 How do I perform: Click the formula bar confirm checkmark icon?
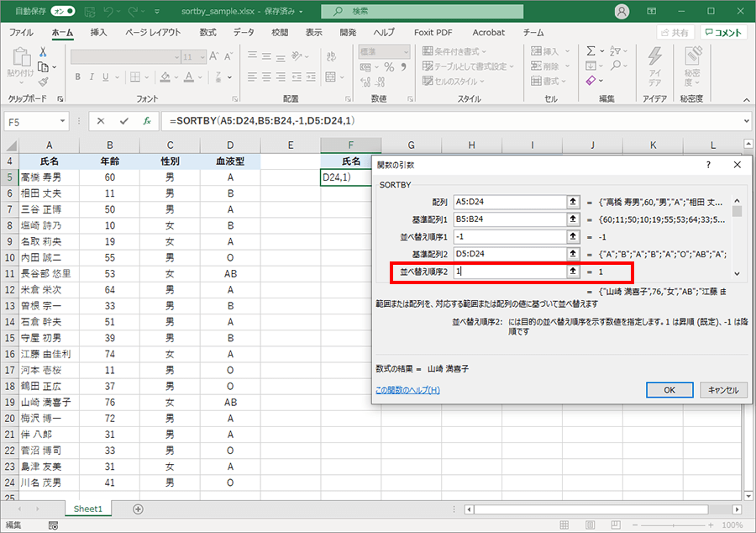click(124, 121)
